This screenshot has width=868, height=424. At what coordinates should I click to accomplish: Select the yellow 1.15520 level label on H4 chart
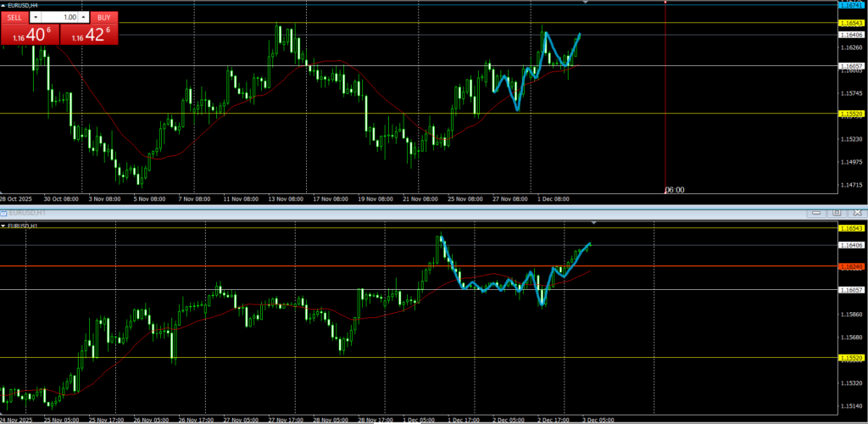pyautogui.click(x=850, y=114)
